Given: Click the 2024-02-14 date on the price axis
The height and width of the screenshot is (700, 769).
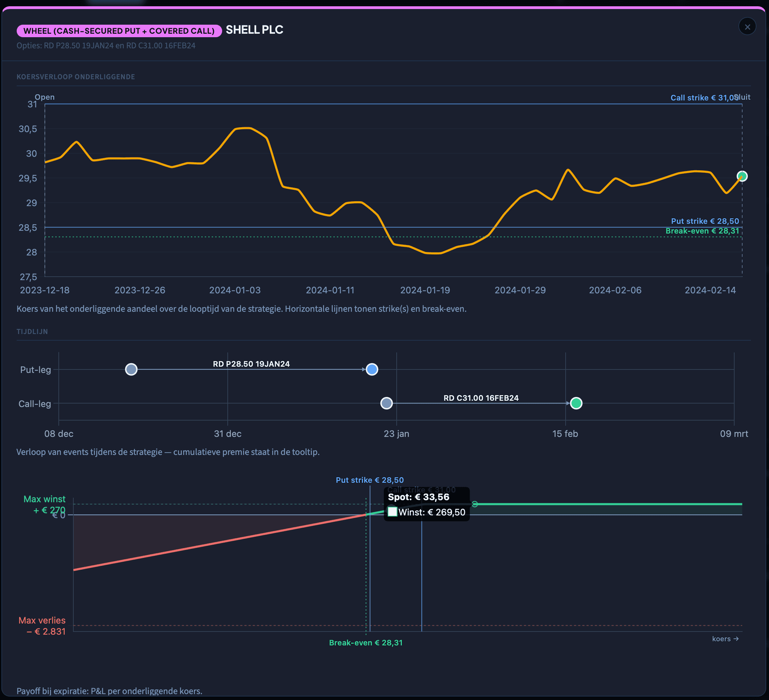Looking at the screenshot, I should [710, 290].
